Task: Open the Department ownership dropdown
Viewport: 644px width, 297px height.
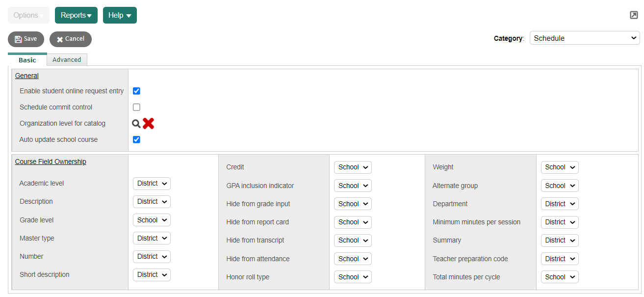Action: coord(559,204)
